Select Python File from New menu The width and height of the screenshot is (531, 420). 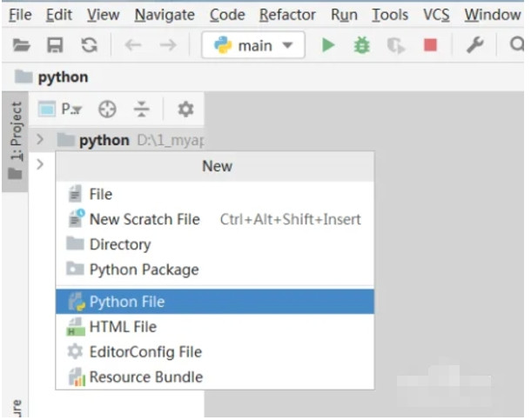coord(127,302)
